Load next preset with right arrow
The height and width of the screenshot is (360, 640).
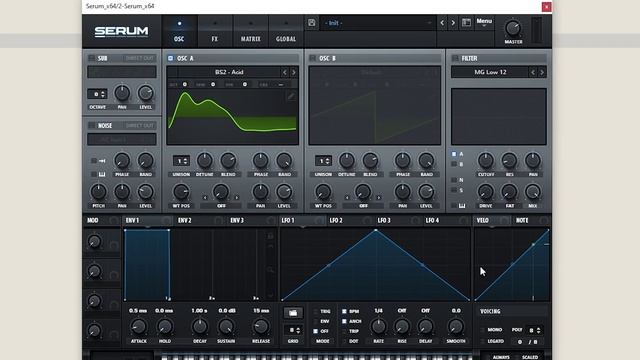coord(453,23)
